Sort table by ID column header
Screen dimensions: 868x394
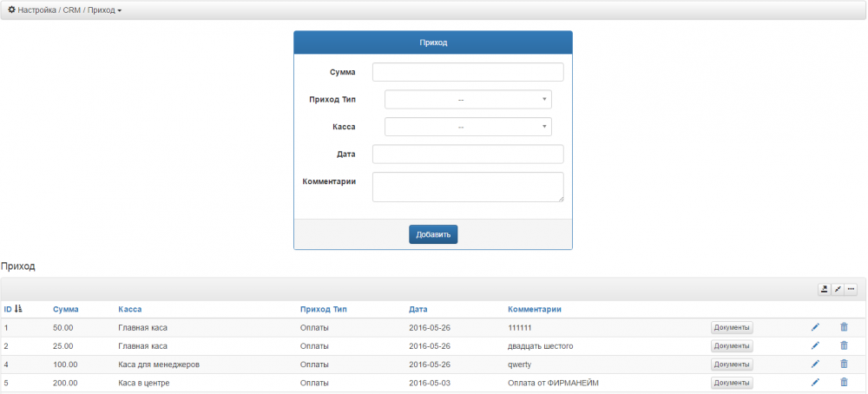pyautogui.click(x=8, y=309)
